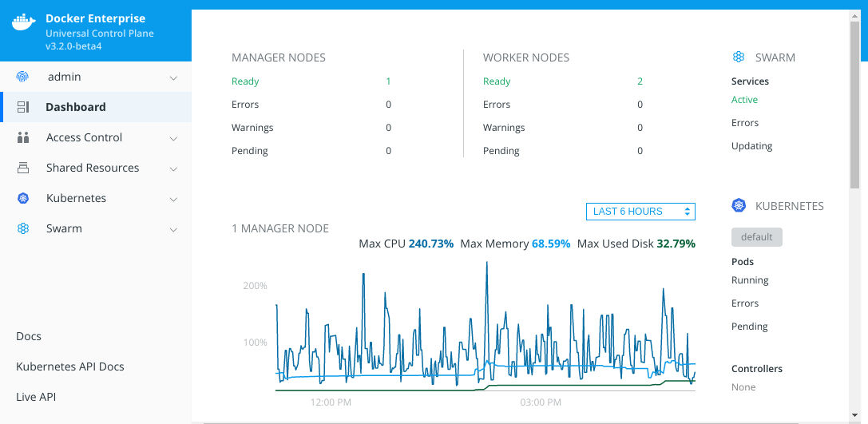
Task: Click the scrollbar down arrow
Action: (854, 414)
